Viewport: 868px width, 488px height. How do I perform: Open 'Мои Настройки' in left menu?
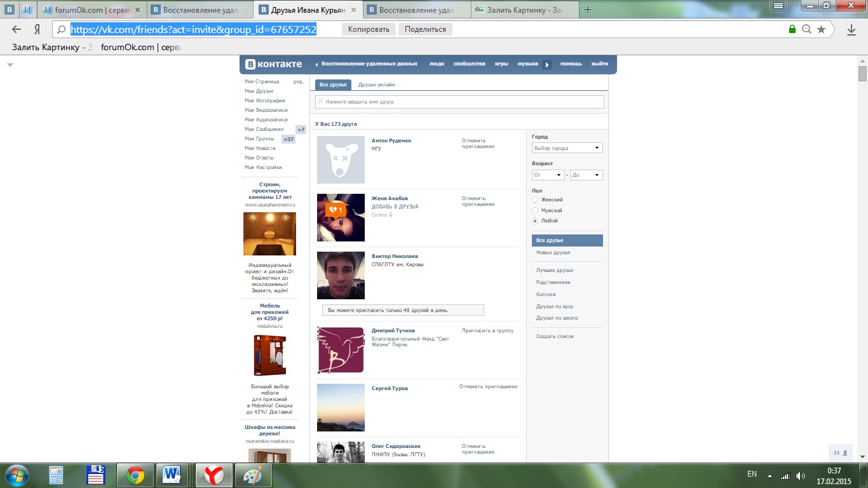[x=263, y=167]
